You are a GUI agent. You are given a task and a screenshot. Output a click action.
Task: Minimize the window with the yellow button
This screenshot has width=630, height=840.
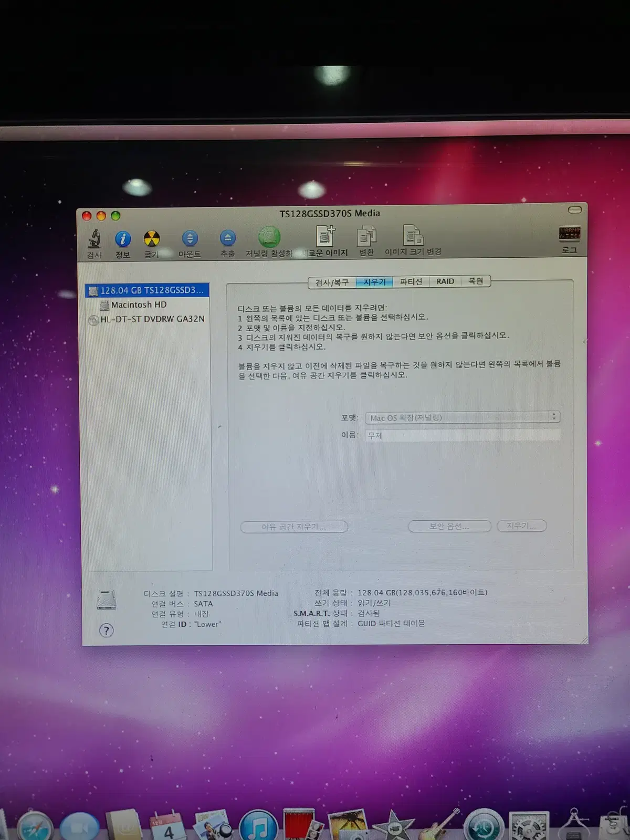[x=101, y=216]
